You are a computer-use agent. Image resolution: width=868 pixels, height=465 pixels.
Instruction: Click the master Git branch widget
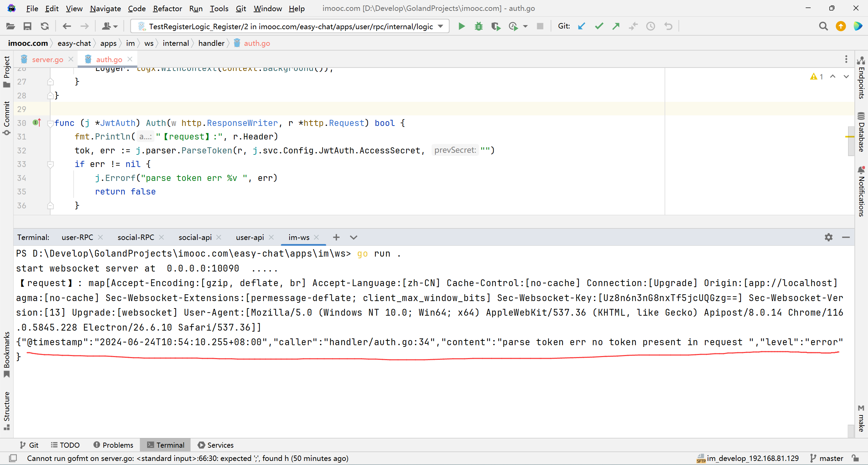[x=827, y=458]
